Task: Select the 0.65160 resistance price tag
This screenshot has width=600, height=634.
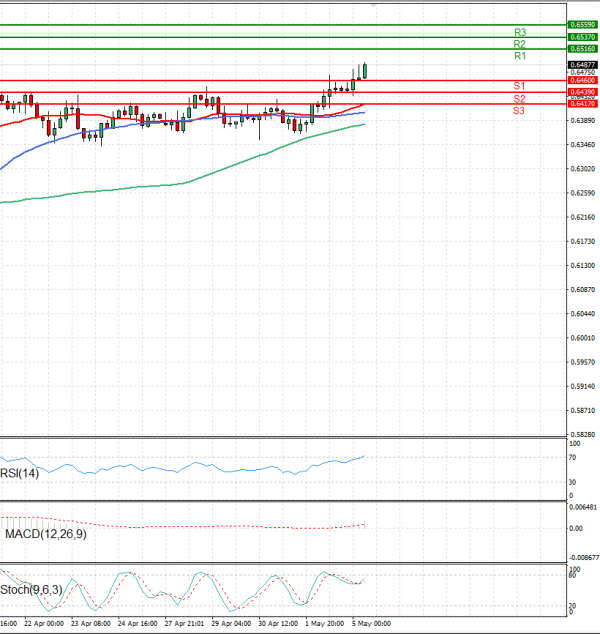Action: (x=582, y=49)
